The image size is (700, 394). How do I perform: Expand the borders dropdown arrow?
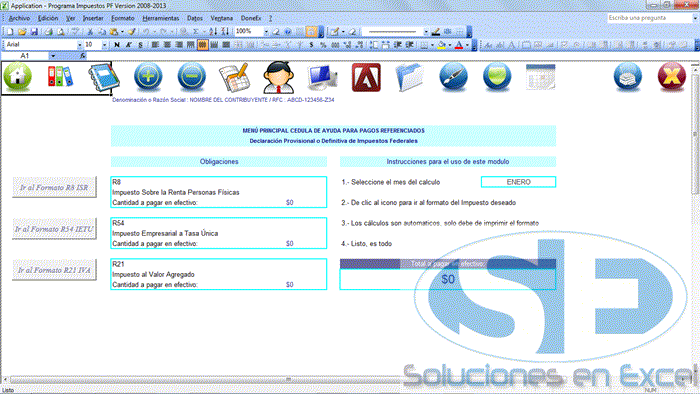tap(432, 45)
